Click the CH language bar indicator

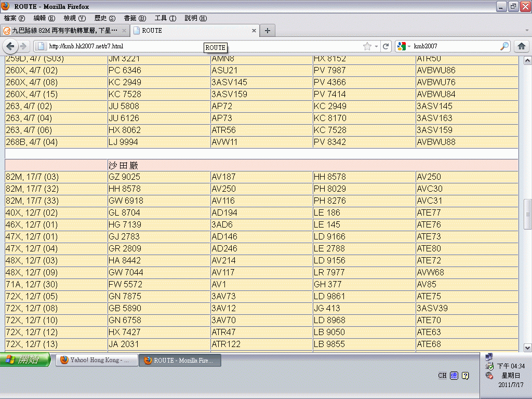click(442, 376)
